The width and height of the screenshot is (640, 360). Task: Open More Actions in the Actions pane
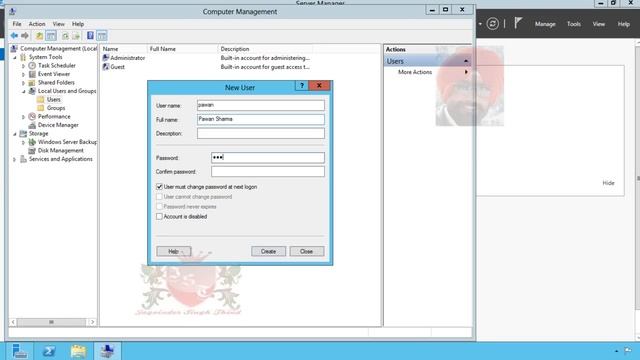pyautogui.click(x=415, y=72)
